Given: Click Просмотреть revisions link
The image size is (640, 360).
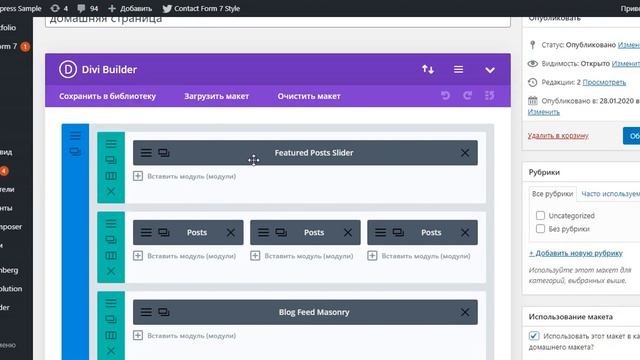Looking at the screenshot, I should tap(604, 82).
